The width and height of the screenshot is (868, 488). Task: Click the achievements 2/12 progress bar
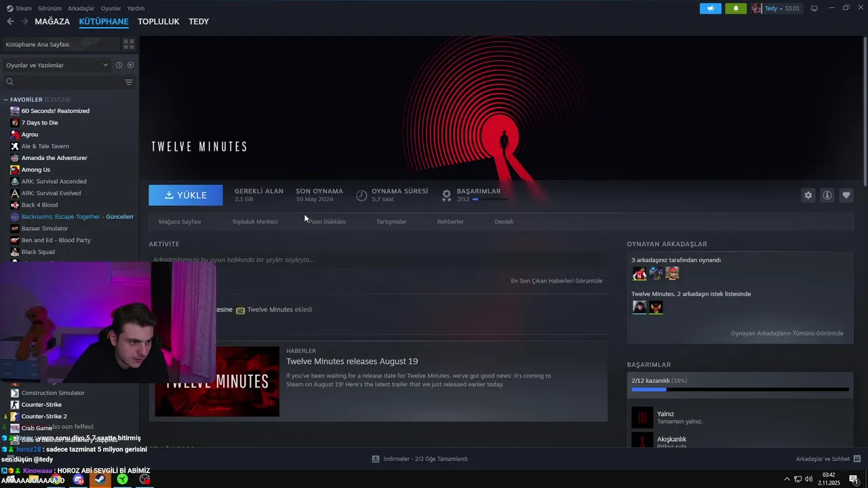tap(490, 199)
